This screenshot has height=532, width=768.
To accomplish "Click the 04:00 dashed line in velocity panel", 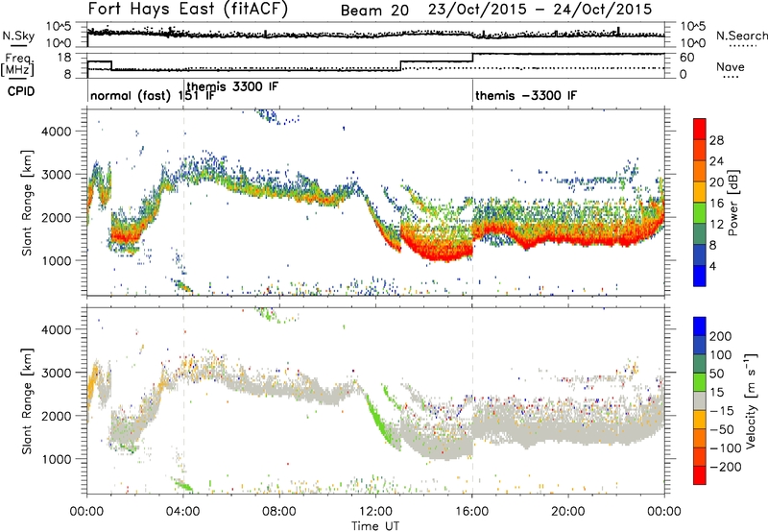I will click(x=183, y=400).
